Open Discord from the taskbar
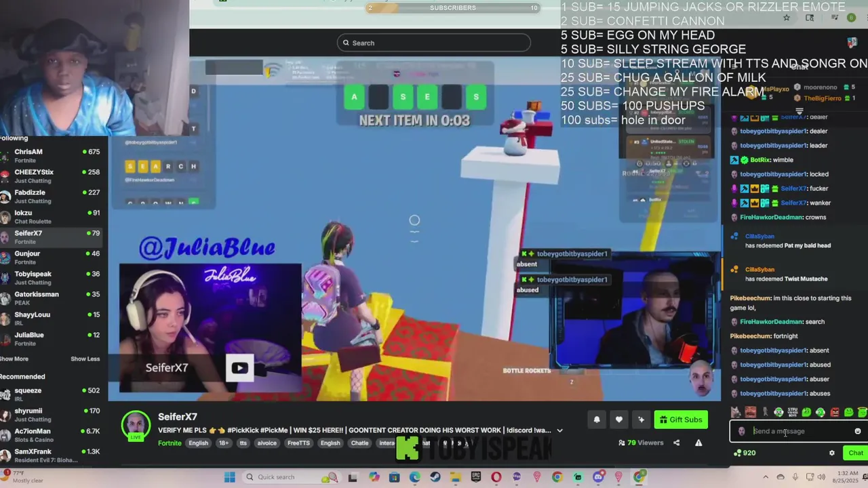 click(597, 477)
